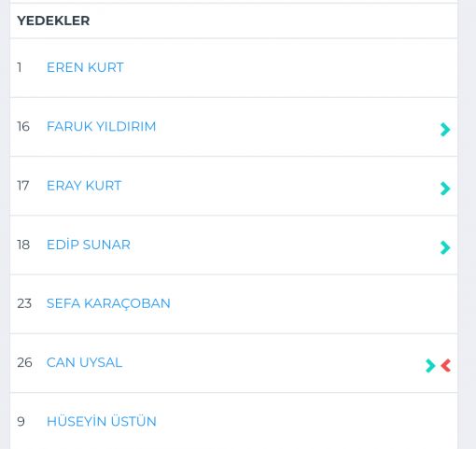Click the YEDEKLER section header
Viewport: 476px width, 449px height.
[x=53, y=21]
